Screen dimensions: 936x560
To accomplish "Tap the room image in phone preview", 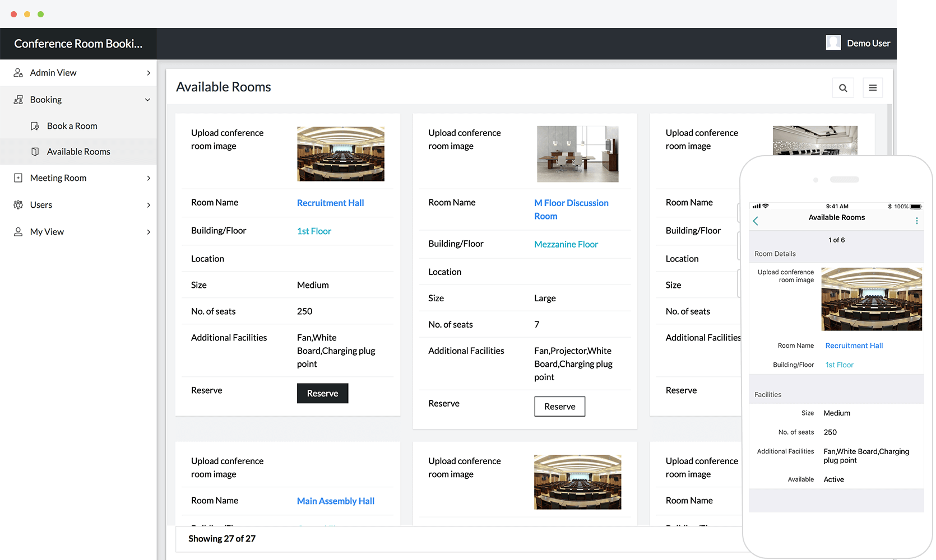I will (872, 299).
